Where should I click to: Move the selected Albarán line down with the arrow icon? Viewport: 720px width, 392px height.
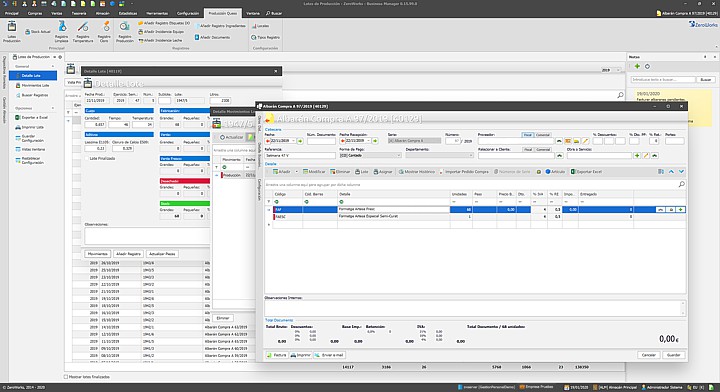(681, 172)
